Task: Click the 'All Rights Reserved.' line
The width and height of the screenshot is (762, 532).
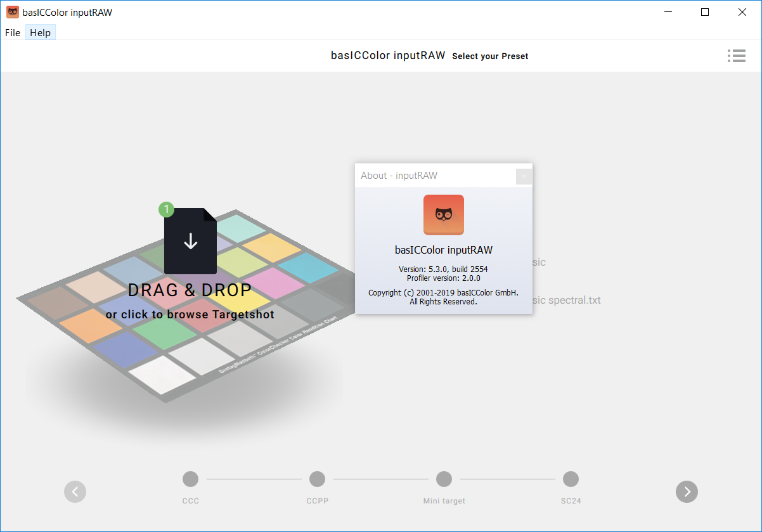Action: point(444,302)
